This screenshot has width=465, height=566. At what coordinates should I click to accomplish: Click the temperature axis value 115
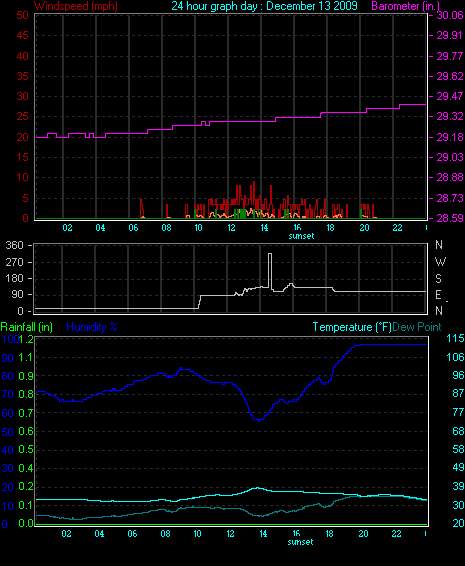456,338
